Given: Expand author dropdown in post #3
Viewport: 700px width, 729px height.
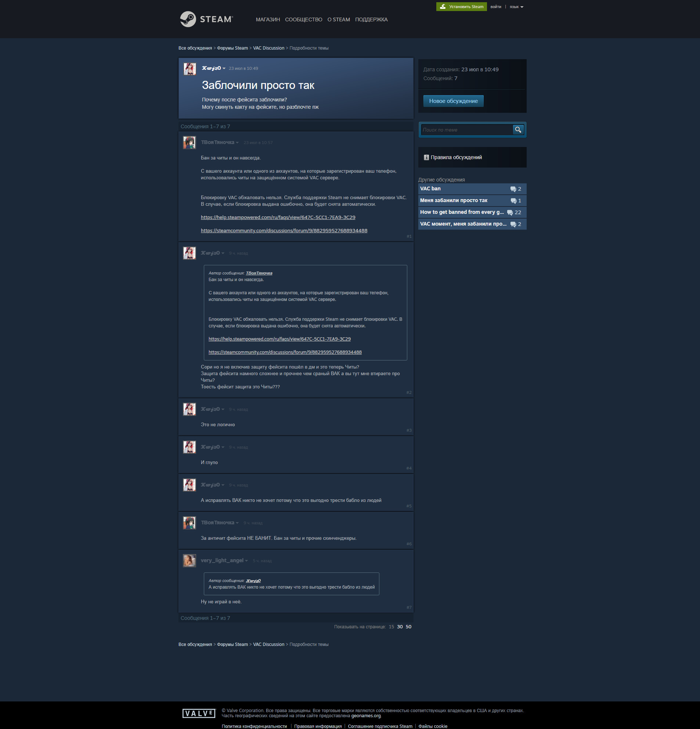Looking at the screenshot, I should (223, 409).
